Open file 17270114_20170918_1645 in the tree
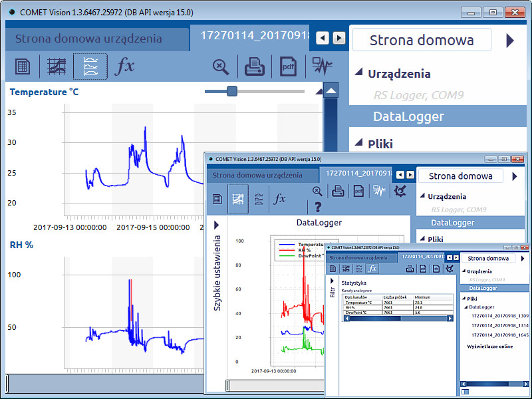Screen dimensions: 532x399 click(500, 335)
